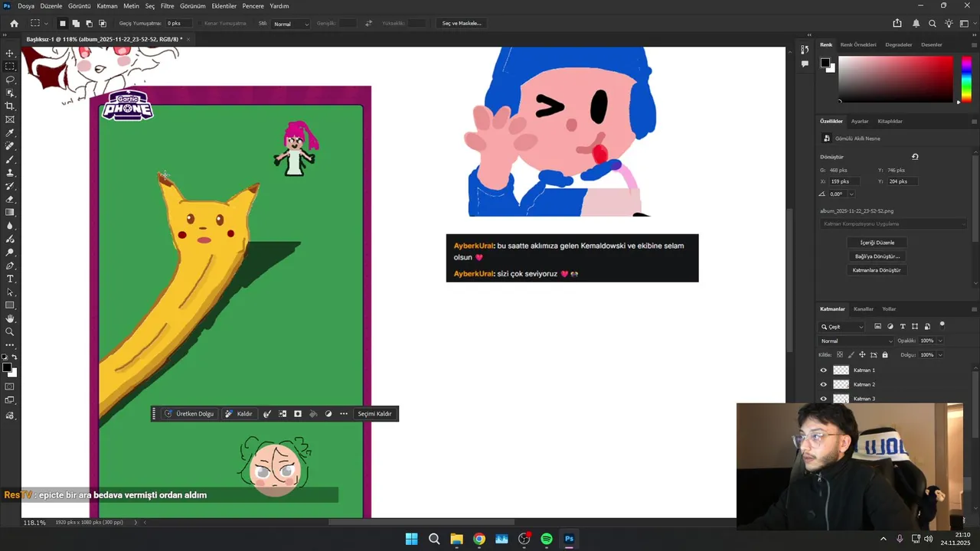Viewport: 980px width, 551px height.
Task: Open layer blend mode dropdown Normal
Action: [856, 341]
